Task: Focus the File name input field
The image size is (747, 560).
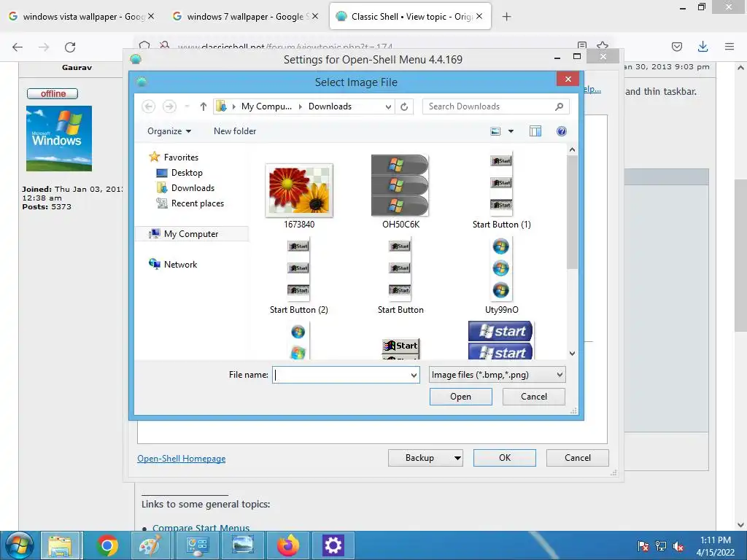Action: tap(346, 375)
